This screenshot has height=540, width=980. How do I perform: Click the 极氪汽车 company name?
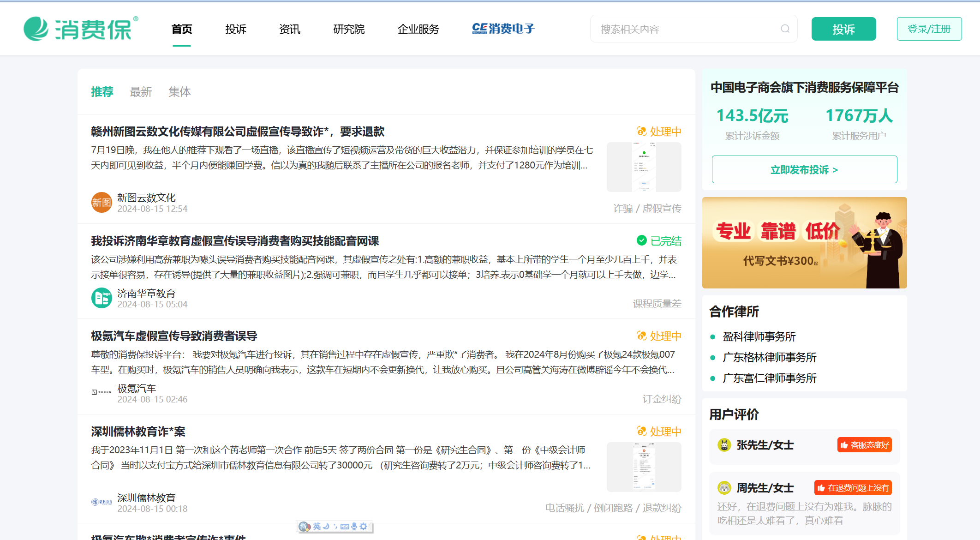[x=137, y=389]
